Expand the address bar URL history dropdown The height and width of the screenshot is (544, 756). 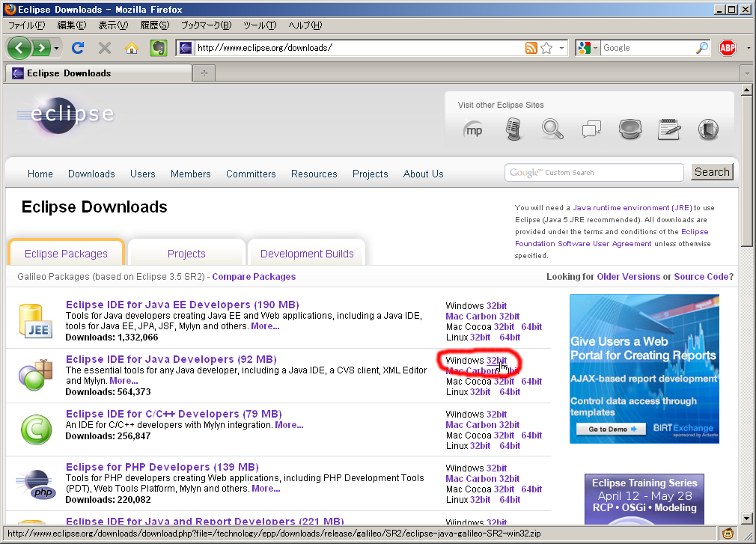561,48
